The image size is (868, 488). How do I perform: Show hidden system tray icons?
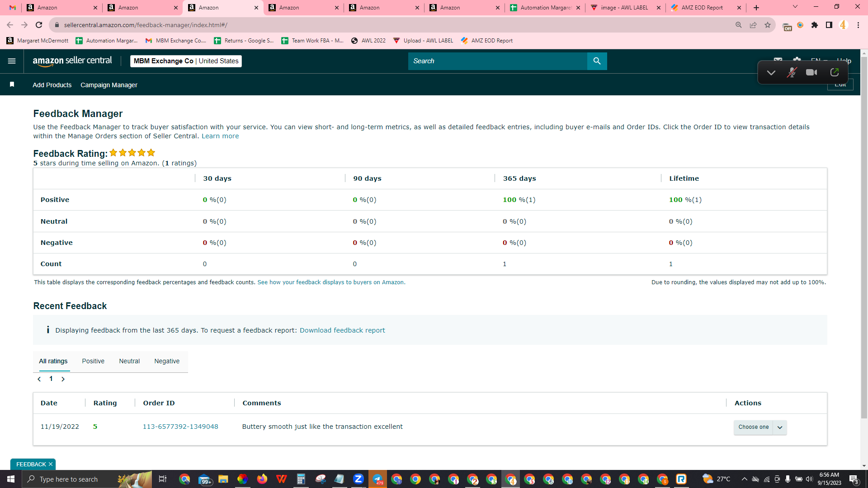coord(744,479)
